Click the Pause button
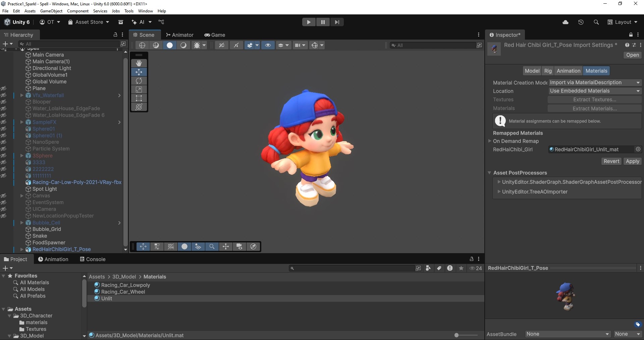 coord(323,22)
